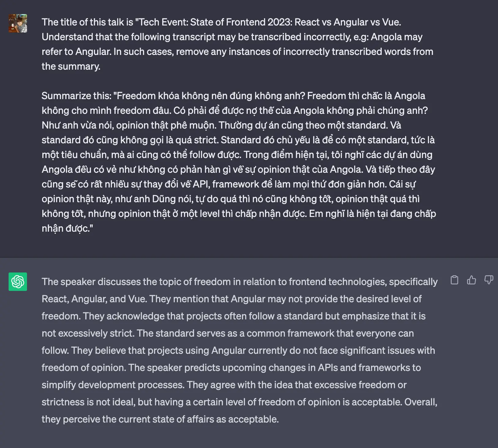Image resolution: width=498 pixels, height=448 pixels.
Task: Click the response line starting "simplify development processes"
Action: pos(224,385)
